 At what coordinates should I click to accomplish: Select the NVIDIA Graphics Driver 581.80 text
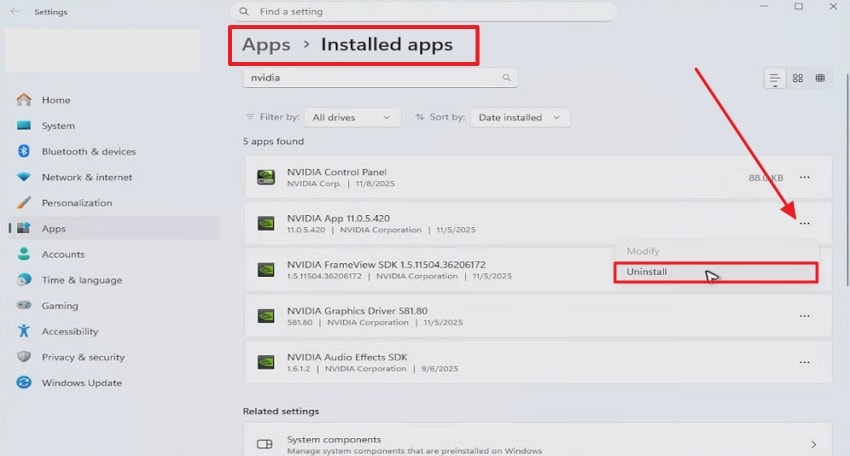click(x=357, y=311)
